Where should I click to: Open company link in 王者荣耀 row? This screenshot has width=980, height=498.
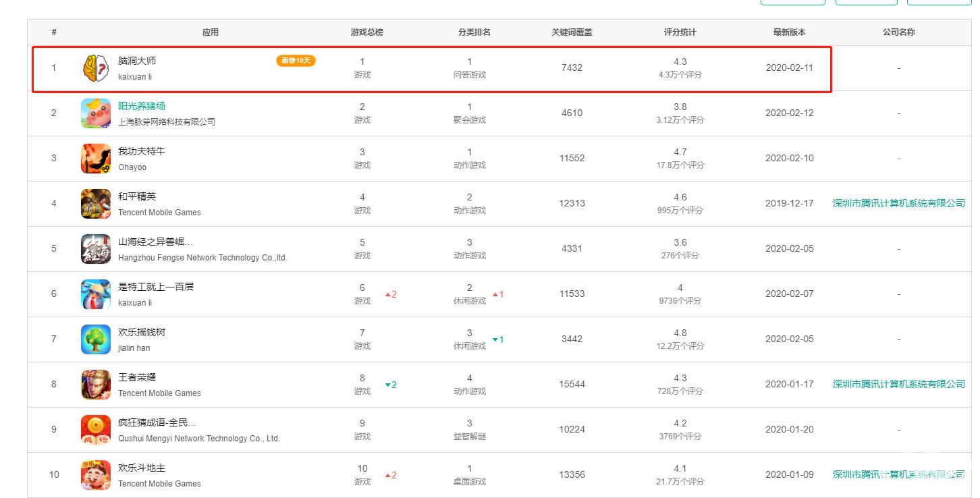898,384
